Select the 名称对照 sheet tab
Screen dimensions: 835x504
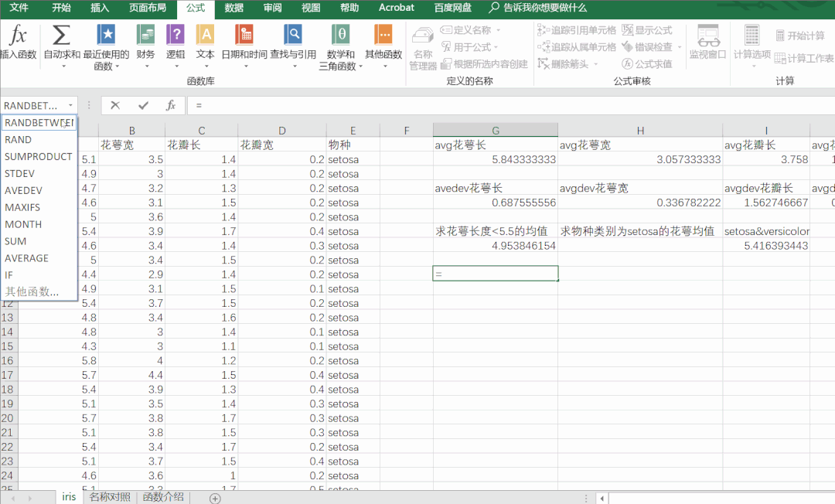108,495
